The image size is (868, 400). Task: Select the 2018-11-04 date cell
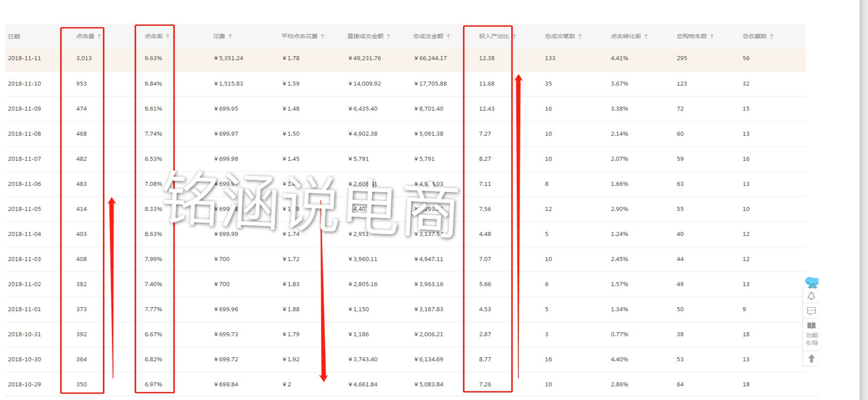pos(25,234)
